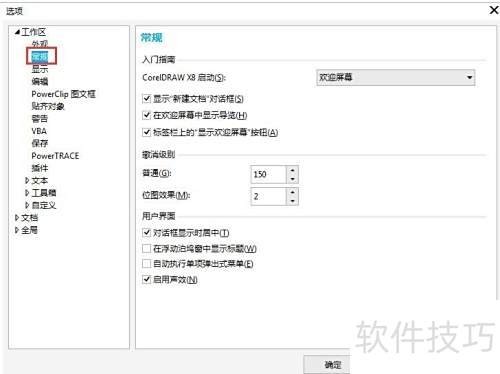Decrease 普通 undo level with down arrow
The image size is (500, 374).
pyautogui.click(x=292, y=179)
